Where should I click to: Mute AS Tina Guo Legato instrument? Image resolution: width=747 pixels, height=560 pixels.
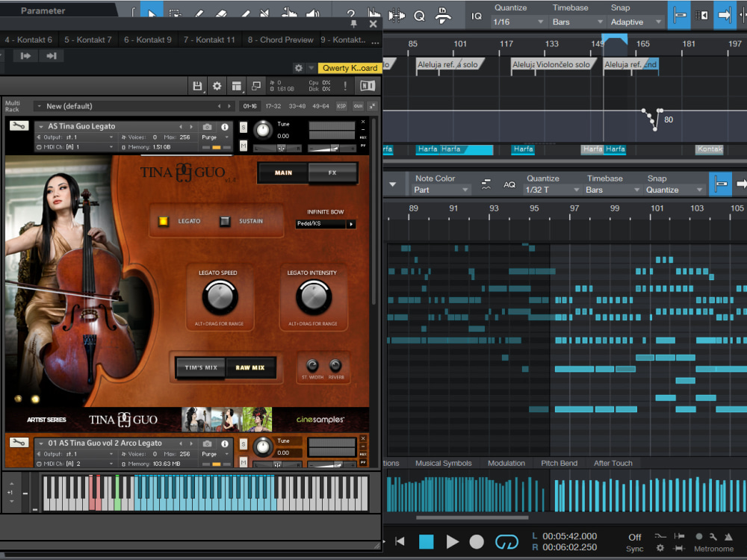click(x=244, y=146)
